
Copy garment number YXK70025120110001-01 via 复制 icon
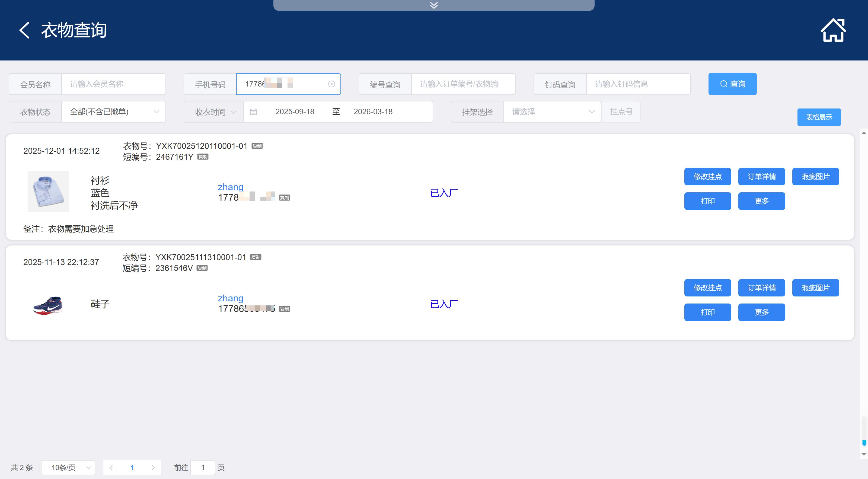(x=257, y=146)
